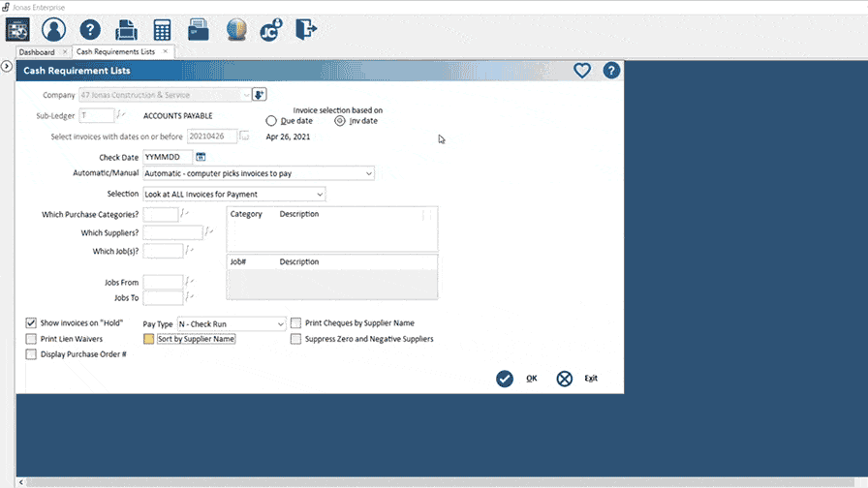Click the Which Suppliers input field
Image resolution: width=868 pixels, height=488 pixels.
[172, 232]
